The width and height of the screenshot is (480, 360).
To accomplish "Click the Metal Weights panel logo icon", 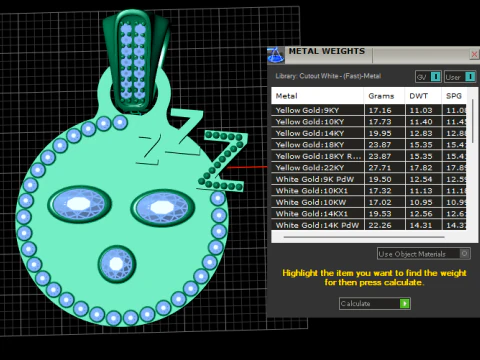I will (x=275, y=55).
